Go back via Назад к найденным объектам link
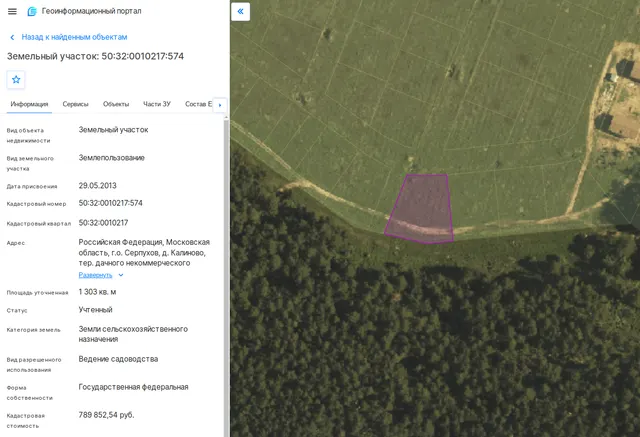Image resolution: width=640 pixels, height=437 pixels. click(x=74, y=37)
